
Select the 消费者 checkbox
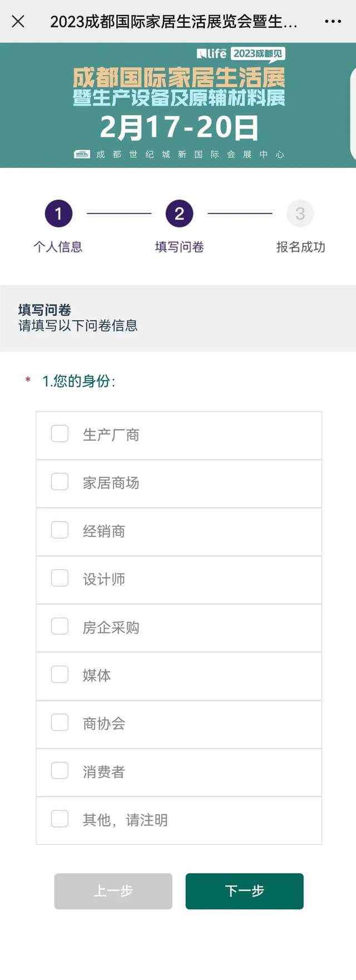[x=60, y=770]
